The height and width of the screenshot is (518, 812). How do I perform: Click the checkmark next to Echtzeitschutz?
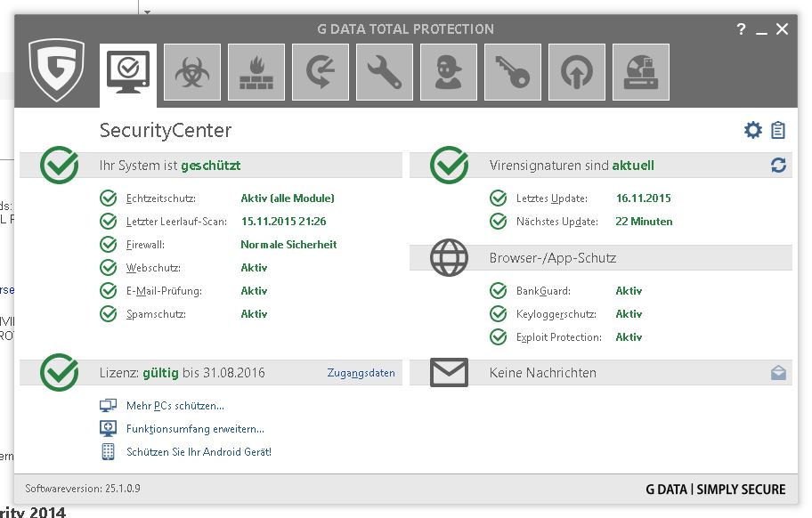tap(109, 198)
